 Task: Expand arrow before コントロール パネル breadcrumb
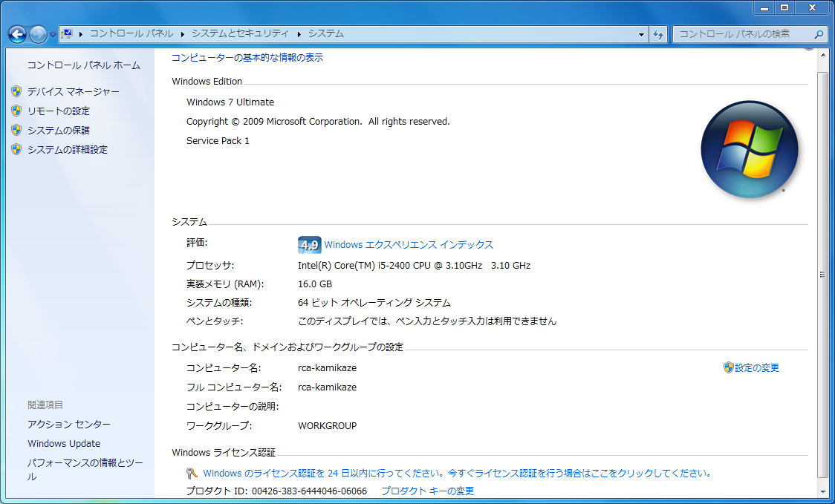(x=81, y=34)
